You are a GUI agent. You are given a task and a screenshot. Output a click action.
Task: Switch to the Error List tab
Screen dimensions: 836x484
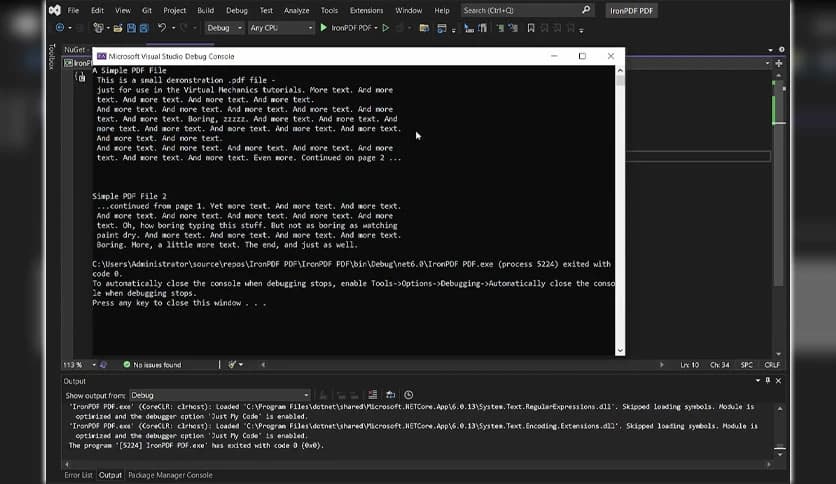(x=78, y=475)
